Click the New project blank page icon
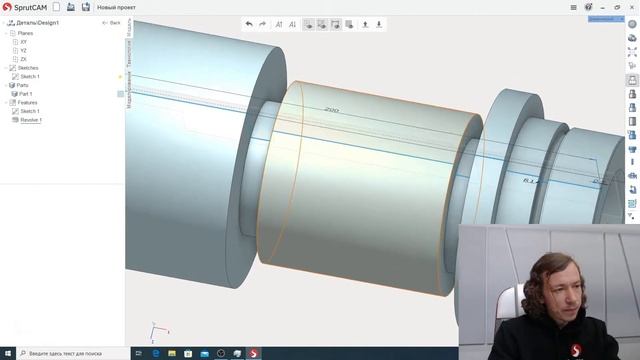The image size is (640, 360). 56,7
